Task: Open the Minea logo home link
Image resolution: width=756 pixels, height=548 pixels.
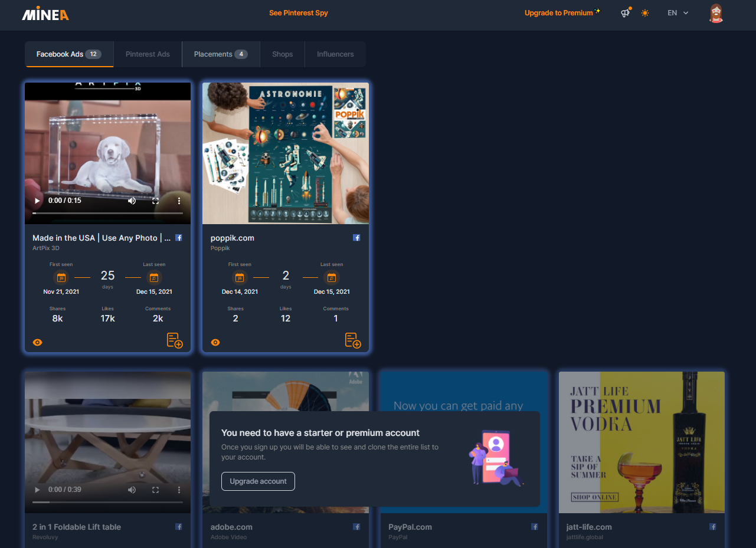Action: pos(45,14)
